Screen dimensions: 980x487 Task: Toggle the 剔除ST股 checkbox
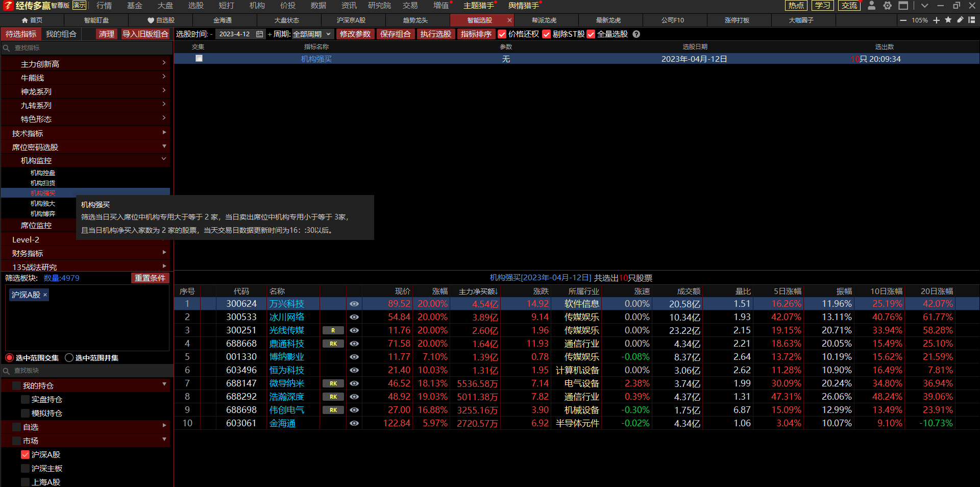tap(547, 34)
